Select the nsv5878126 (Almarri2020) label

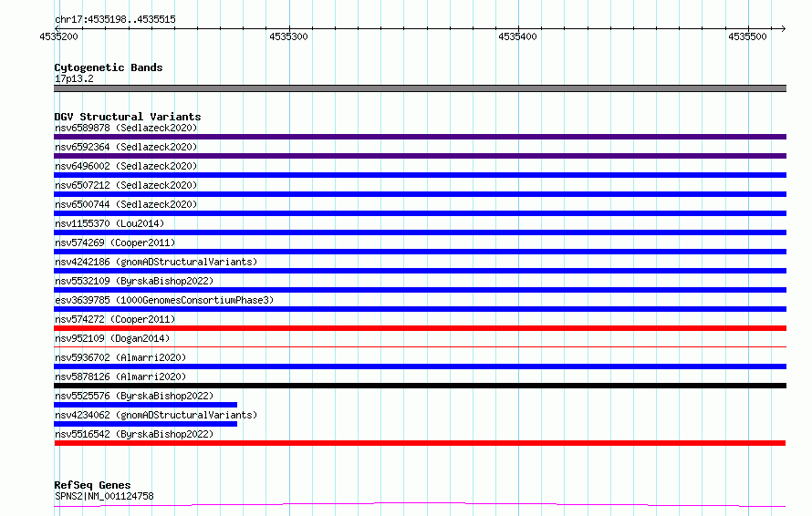(120, 377)
